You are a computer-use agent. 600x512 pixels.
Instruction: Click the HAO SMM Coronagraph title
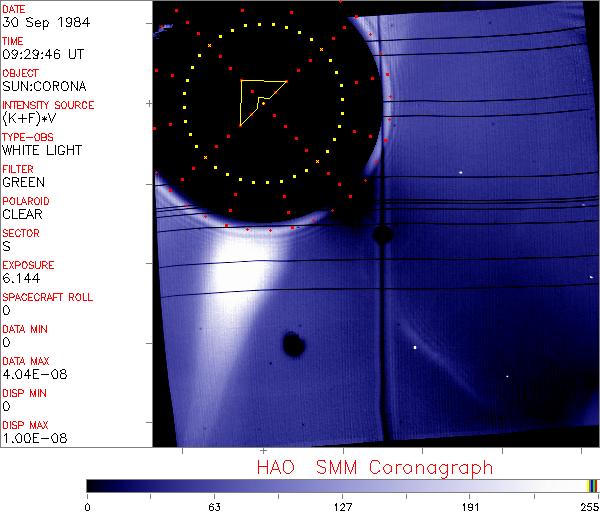click(x=375, y=468)
